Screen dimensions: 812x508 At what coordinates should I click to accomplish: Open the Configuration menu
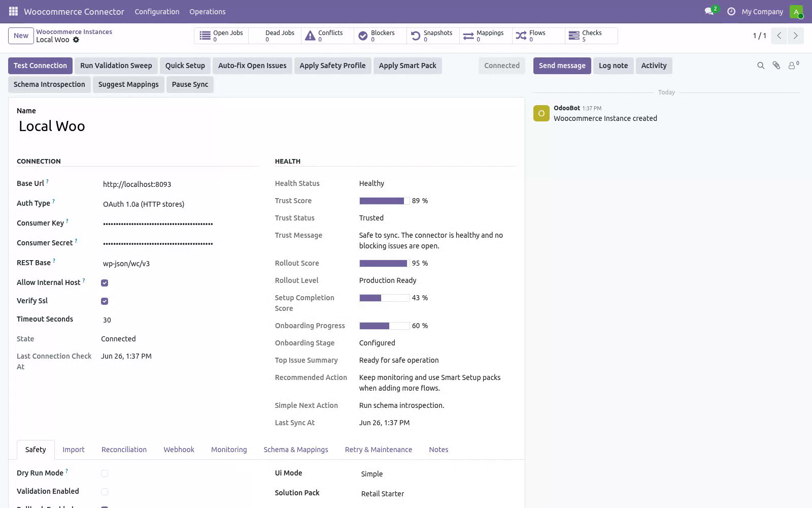[x=157, y=12]
